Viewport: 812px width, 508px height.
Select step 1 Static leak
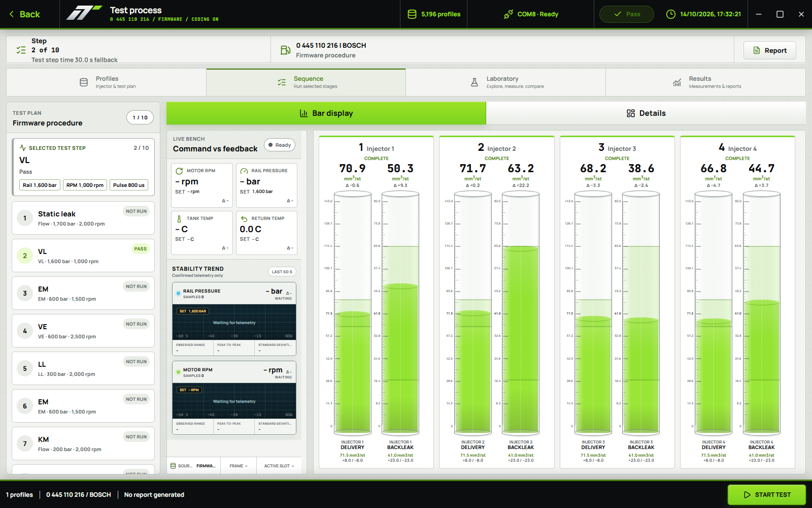point(83,218)
